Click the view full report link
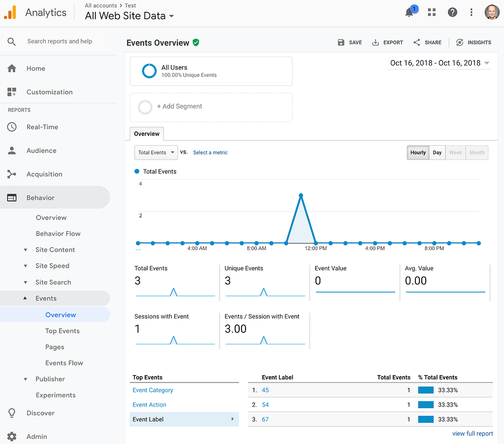The height and width of the screenshot is (444, 504). (472, 434)
